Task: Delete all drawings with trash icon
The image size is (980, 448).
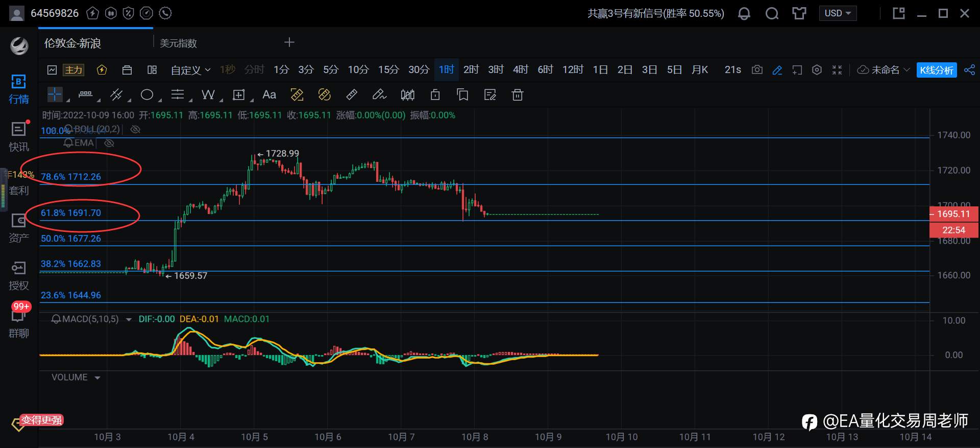Action: tap(518, 95)
